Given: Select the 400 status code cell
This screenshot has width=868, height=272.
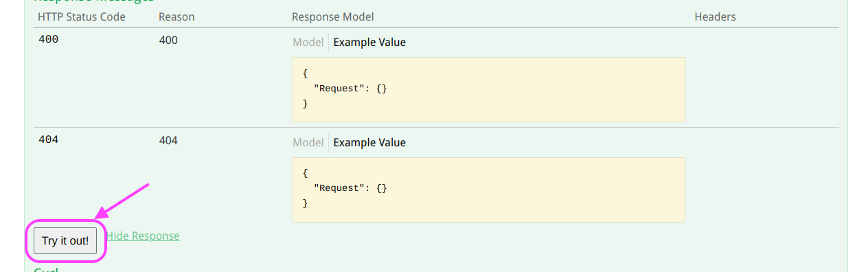Looking at the screenshot, I should tap(48, 40).
